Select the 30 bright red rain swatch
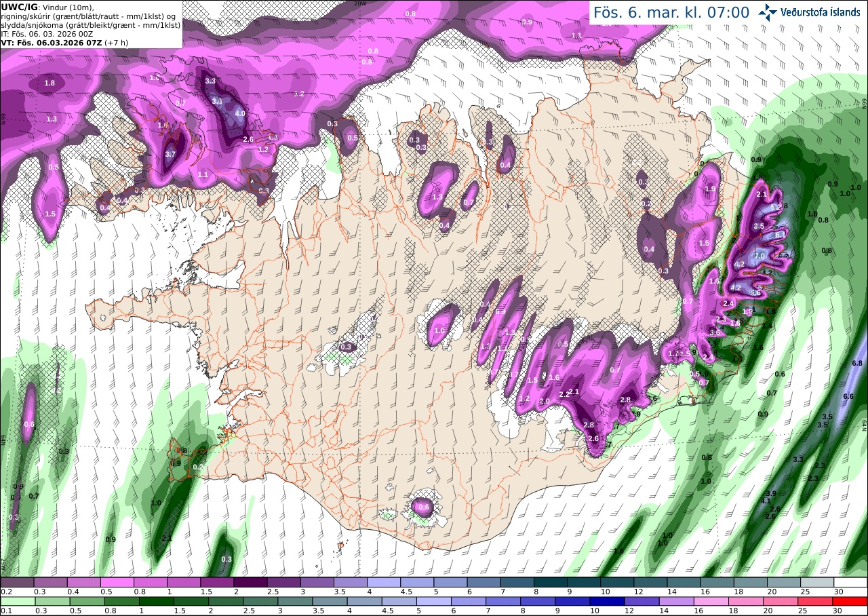This screenshot has width=868, height=616. point(850,601)
